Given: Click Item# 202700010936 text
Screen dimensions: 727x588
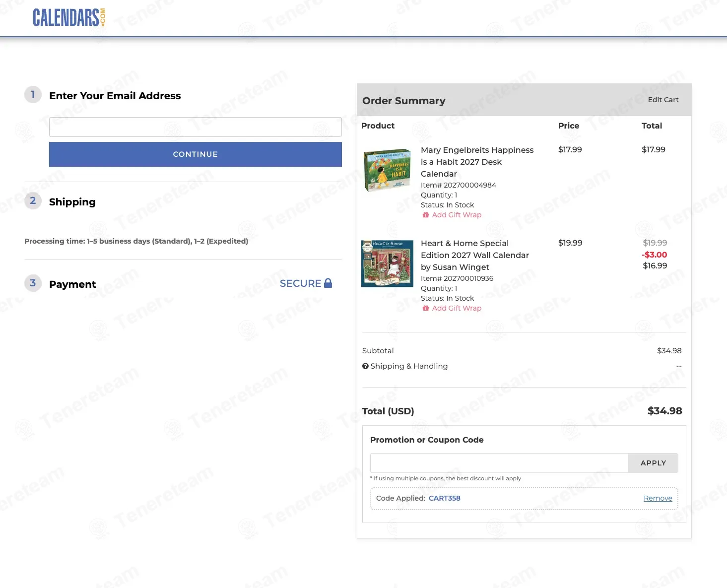Looking at the screenshot, I should click(x=457, y=278).
